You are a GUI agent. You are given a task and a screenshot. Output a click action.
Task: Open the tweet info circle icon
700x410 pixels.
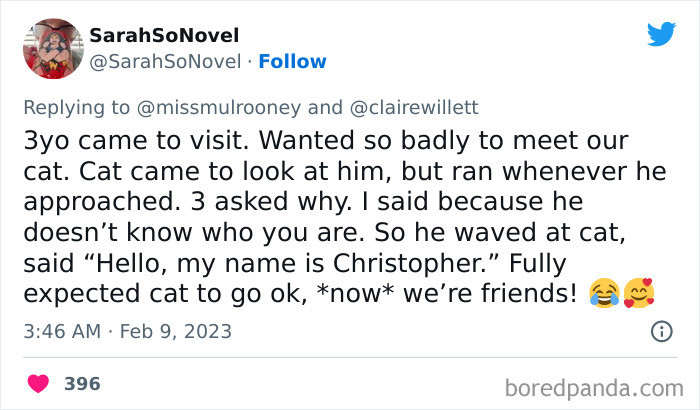(x=660, y=330)
